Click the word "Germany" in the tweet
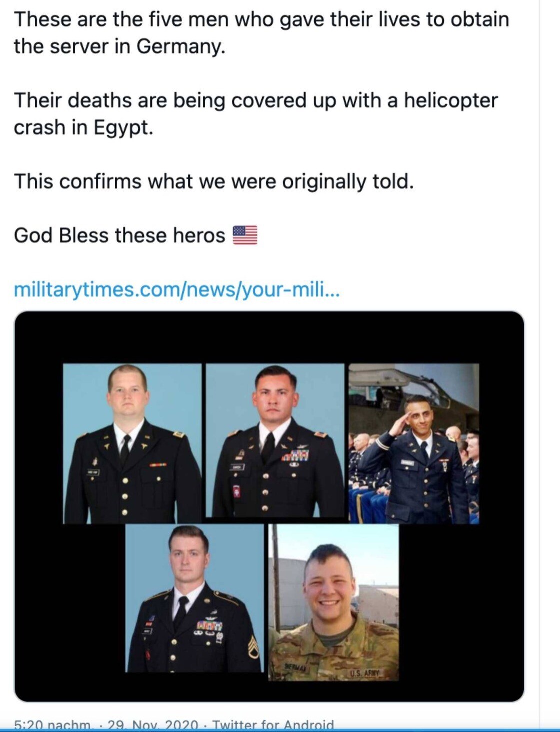 pos(180,47)
